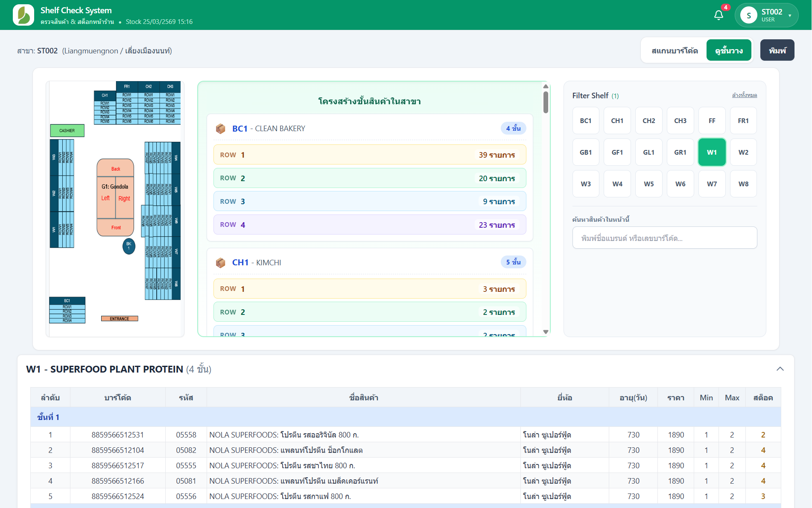The image size is (812, 508).
Task: Click the green leaf app logo
Action: pyautogui.click(x=23, y=15)
